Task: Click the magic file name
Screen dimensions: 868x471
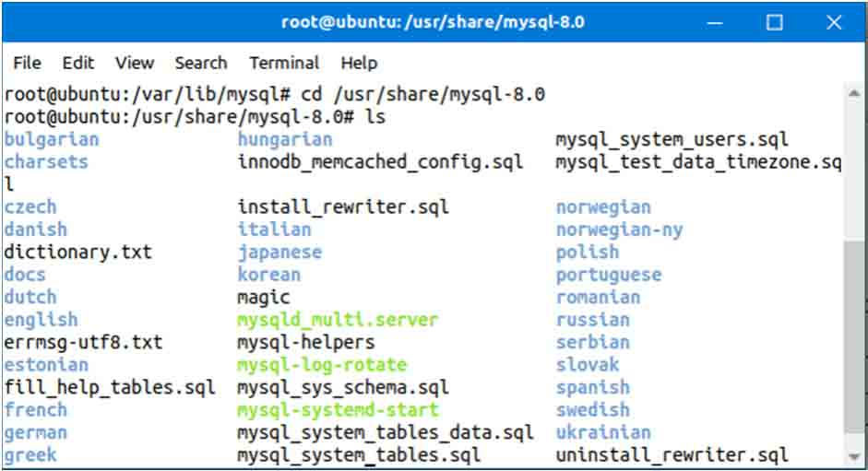Action: [x=264, y=298]
